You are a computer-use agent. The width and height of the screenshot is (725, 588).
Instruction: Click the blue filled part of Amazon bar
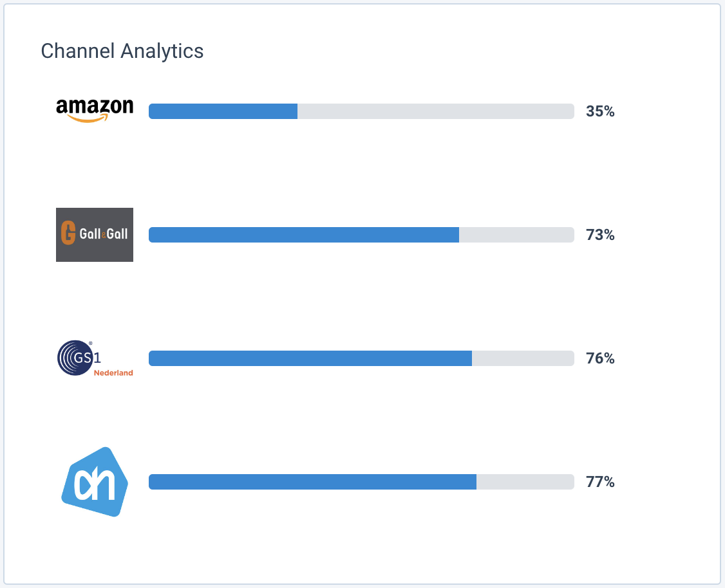click(223, 111)
